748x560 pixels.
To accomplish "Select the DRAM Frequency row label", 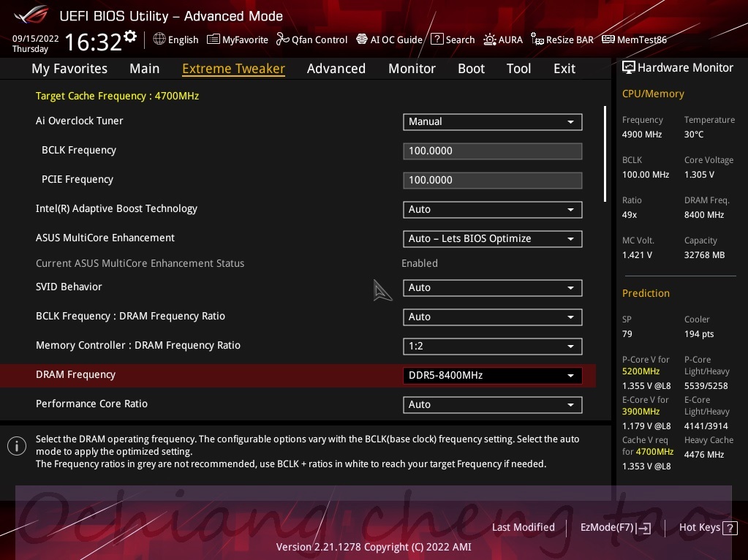I will coord(75,375).
